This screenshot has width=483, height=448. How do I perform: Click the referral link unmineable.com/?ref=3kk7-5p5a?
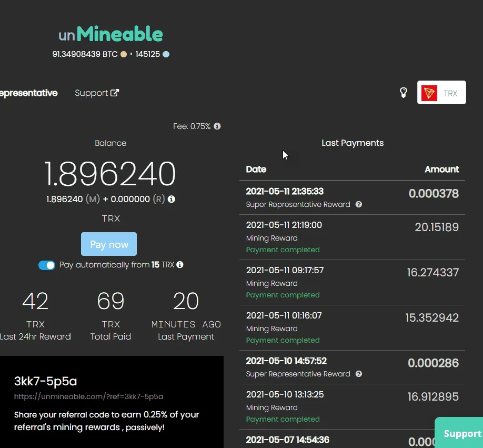(x=88, y=396)
